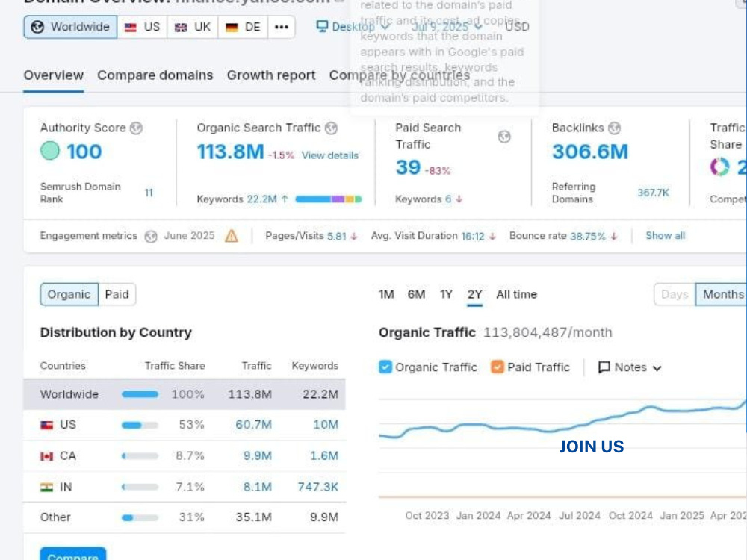The width and height of the screenshot is (747, 560).
Task: Click US traffic value 60.7M
Action: point(253,424)
